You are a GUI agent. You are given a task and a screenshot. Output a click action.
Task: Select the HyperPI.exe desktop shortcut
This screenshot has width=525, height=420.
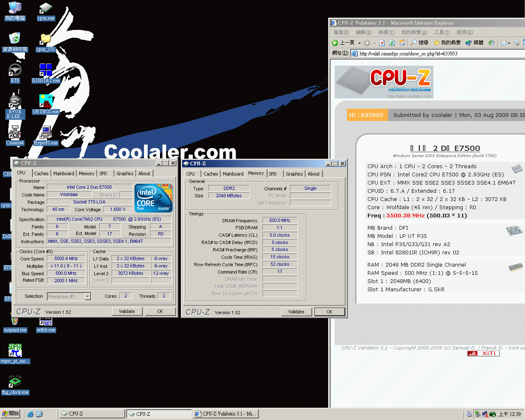coord(46,136)
